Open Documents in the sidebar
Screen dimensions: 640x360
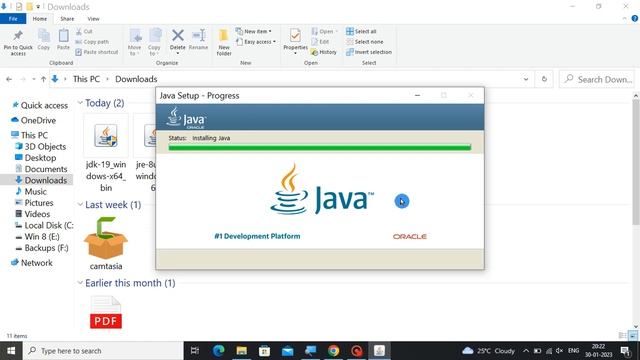coord(41,169)
